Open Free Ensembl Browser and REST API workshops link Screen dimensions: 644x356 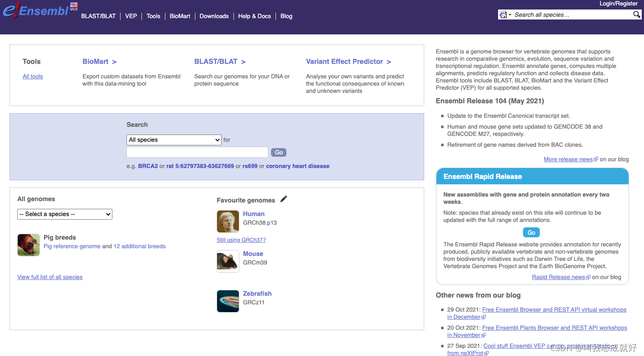554,310
